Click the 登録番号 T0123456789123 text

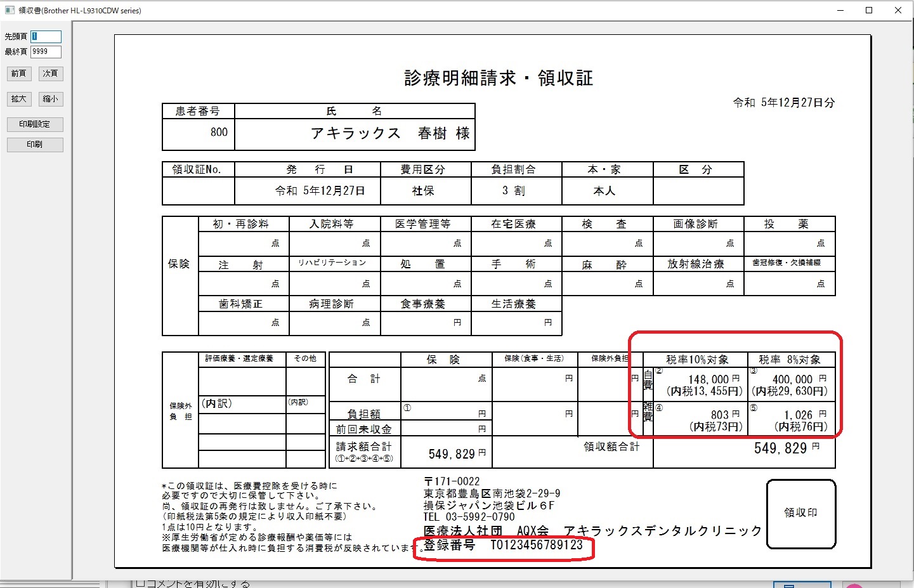[x=503, y=546]
